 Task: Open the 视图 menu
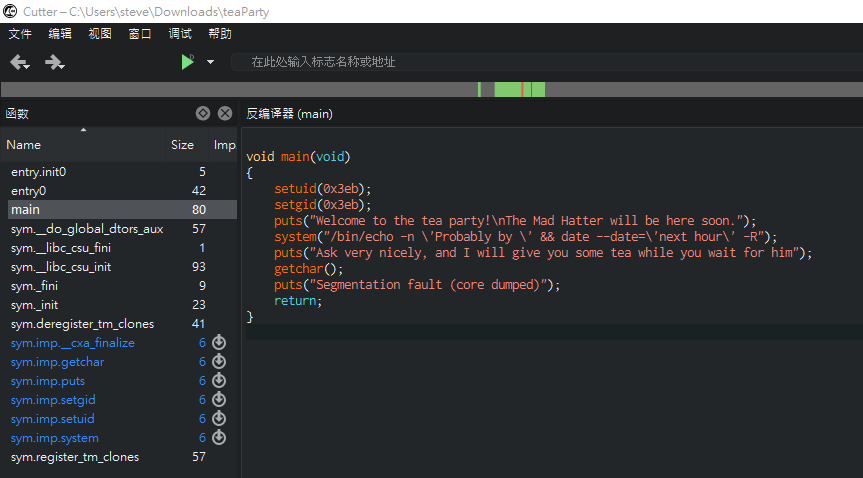(x=100, y=34)
